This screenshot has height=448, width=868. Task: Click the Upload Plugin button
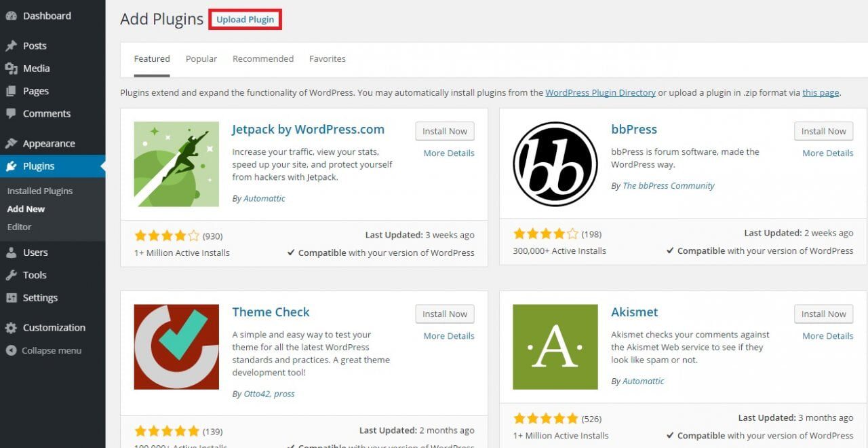245,20
